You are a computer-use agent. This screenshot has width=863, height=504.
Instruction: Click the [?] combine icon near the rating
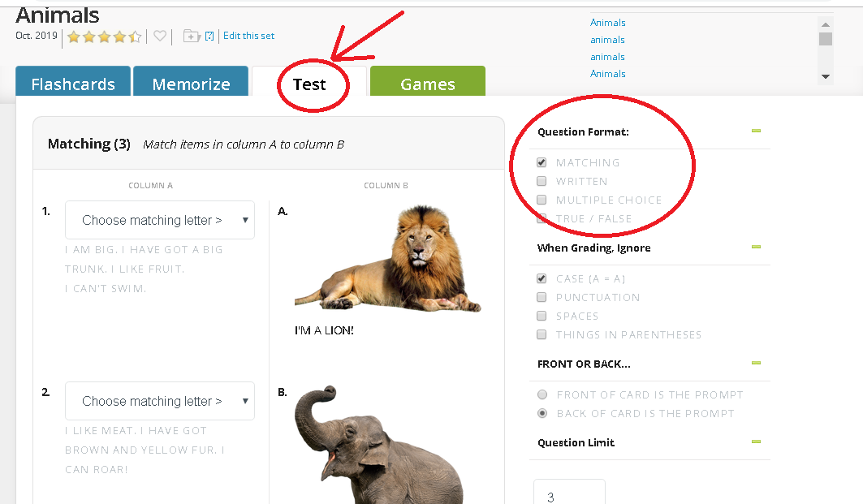tap(209, 36)
